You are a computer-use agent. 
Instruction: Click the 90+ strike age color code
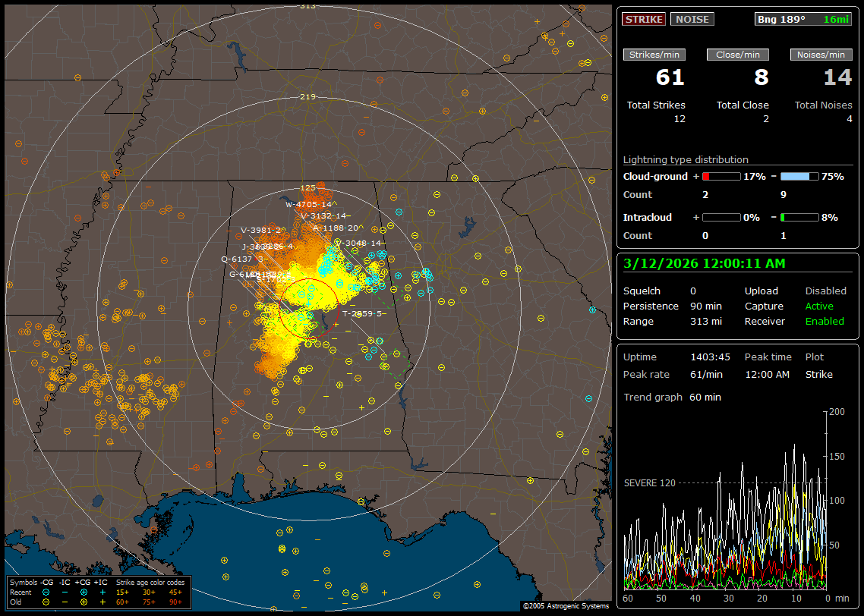(175, 601)
